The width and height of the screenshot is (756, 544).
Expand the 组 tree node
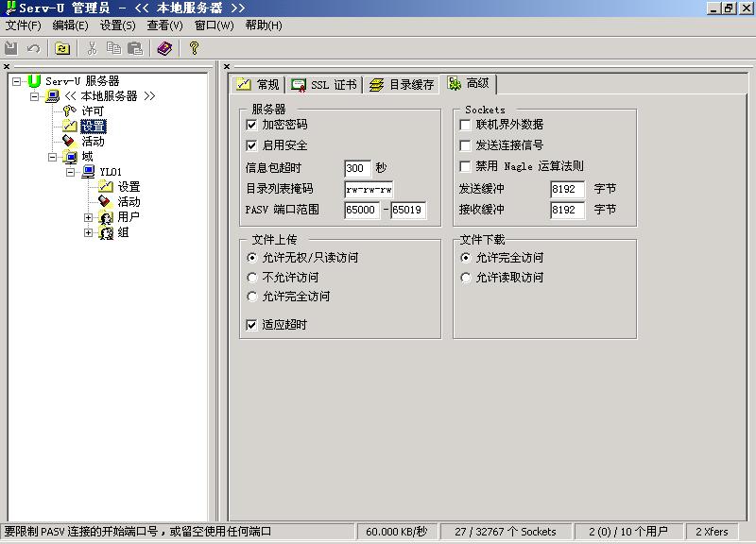[x=89, y=232]
